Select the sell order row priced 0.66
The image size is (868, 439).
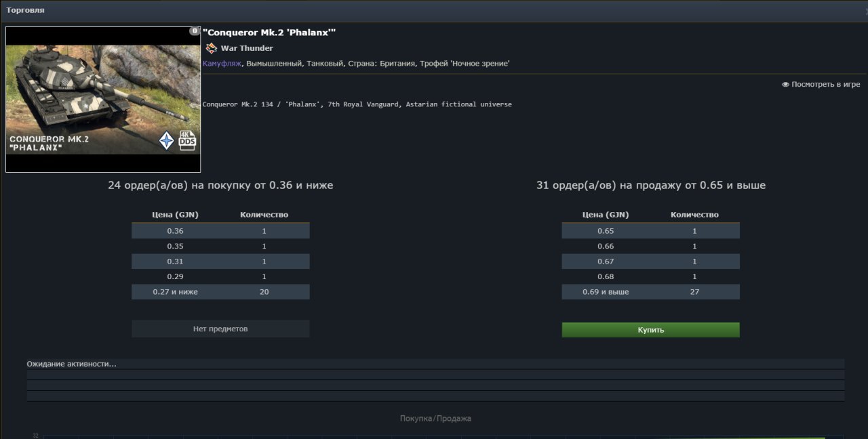650,246
